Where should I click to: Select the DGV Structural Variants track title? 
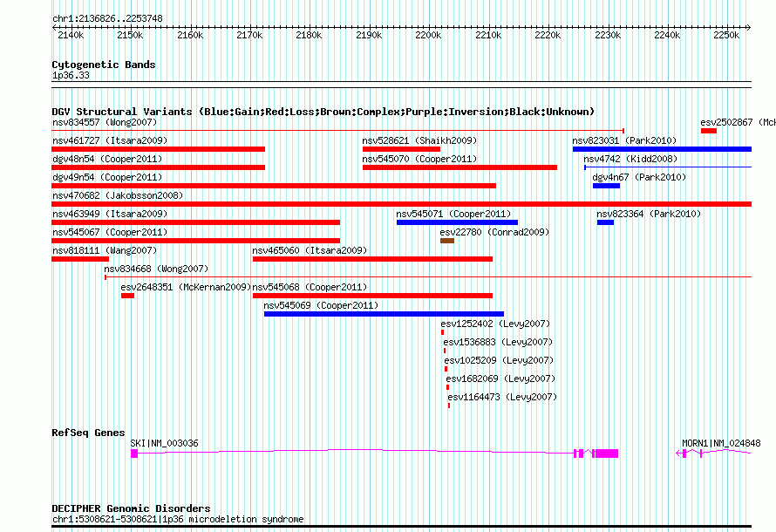pos(323,112)
